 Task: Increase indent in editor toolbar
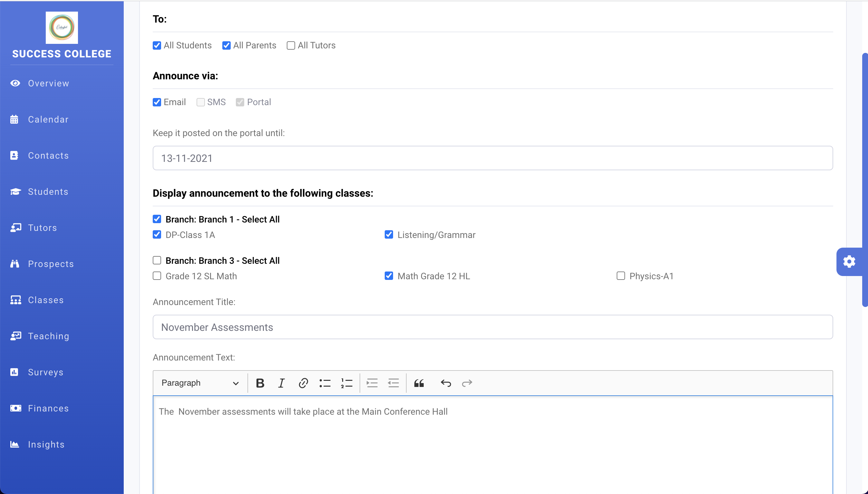point(372,383)
